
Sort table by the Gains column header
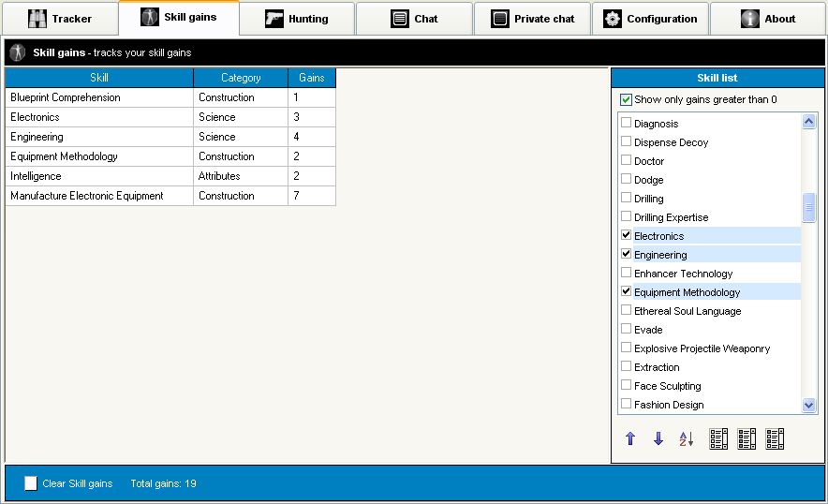pos(311,78)
